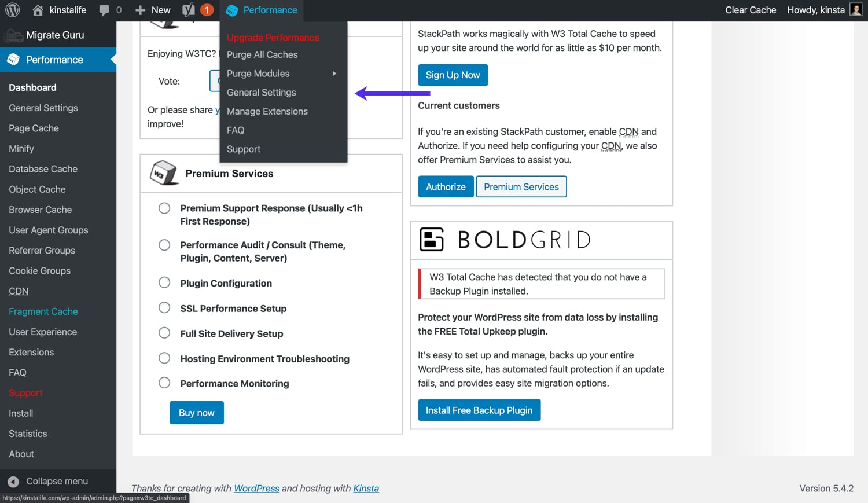The width and height of the screenshot is (868, 503).
Task: Select the Migrate Guru truck icon
Action: (x=14, y=35)
